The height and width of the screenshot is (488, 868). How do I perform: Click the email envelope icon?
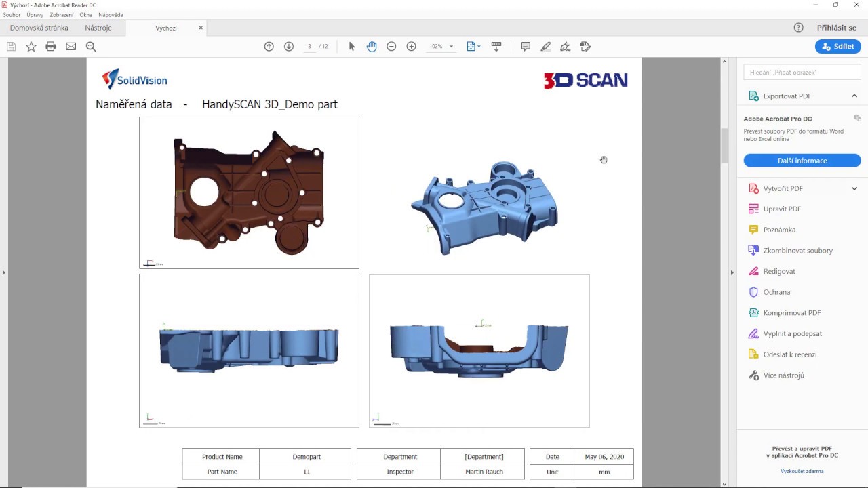(x=71, y=47)
